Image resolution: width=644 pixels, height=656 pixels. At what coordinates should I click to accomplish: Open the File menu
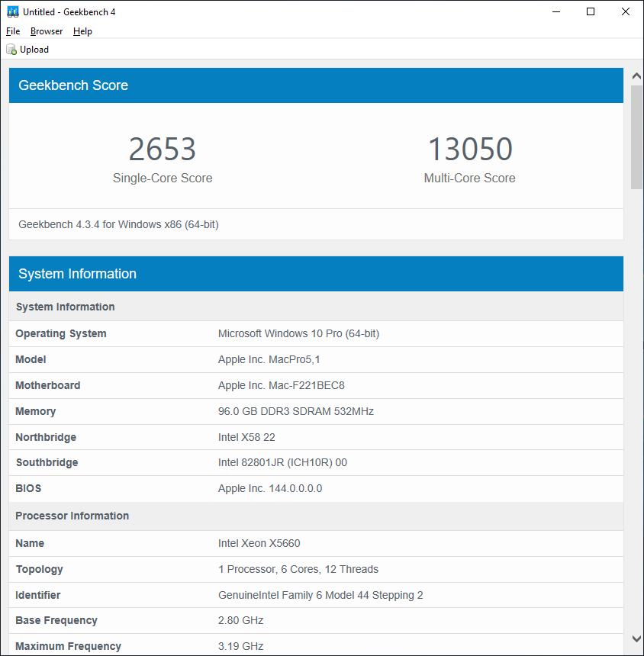pos(13,31)
